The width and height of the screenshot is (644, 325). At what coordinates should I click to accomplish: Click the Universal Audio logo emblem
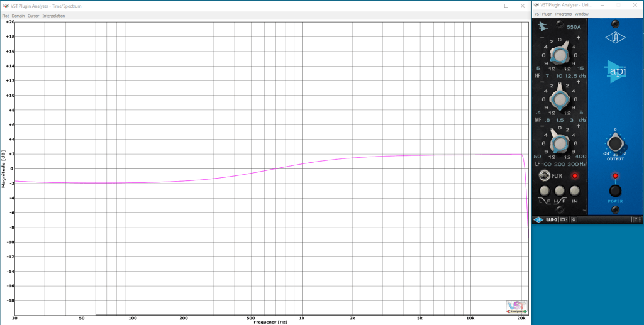615,38
